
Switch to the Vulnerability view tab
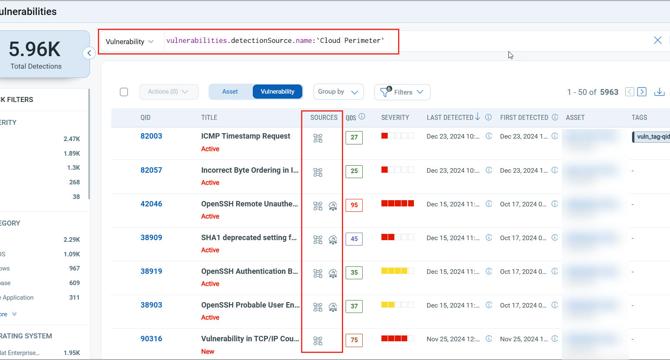(277, 91)
